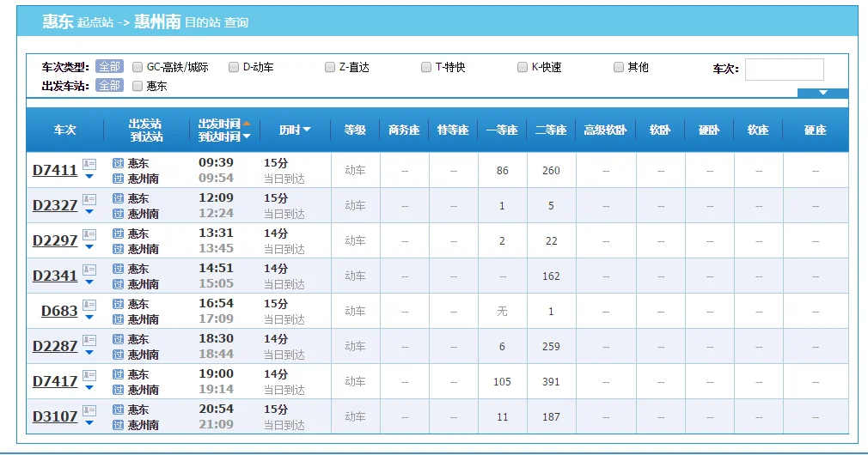
Task: Open the stop-info card icon for D7411
Action: [x=89, y=164]
